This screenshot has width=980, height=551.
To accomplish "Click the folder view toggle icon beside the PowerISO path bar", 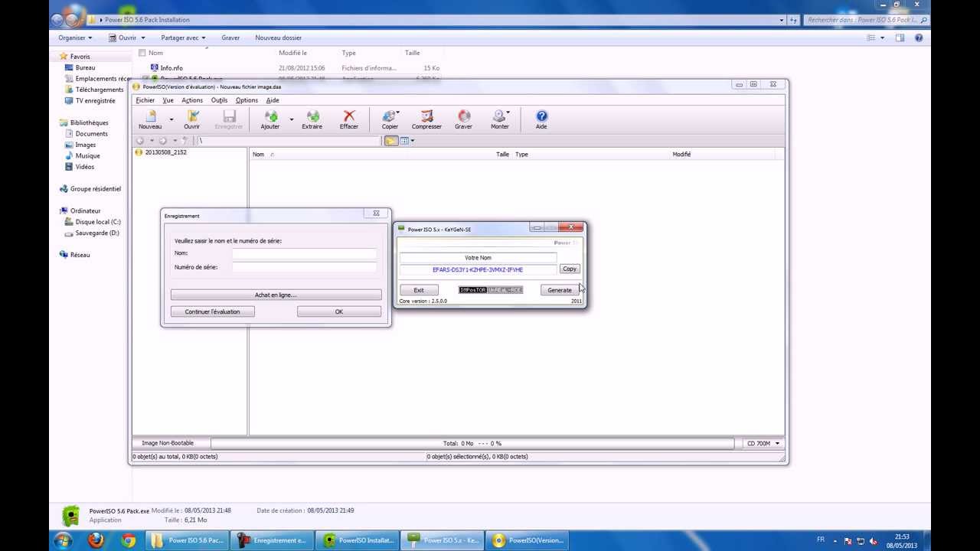I will pos(391,141).
